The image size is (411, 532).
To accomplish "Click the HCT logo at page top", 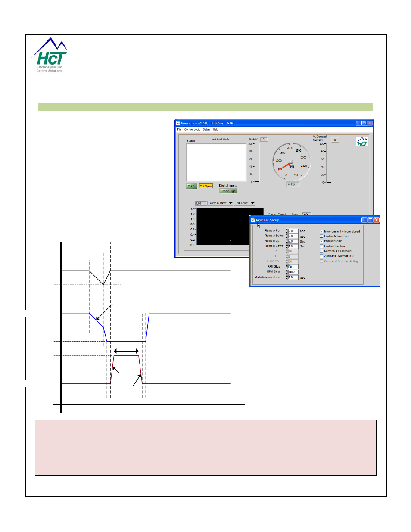I will pyautogui.click(x=50, y=55).
